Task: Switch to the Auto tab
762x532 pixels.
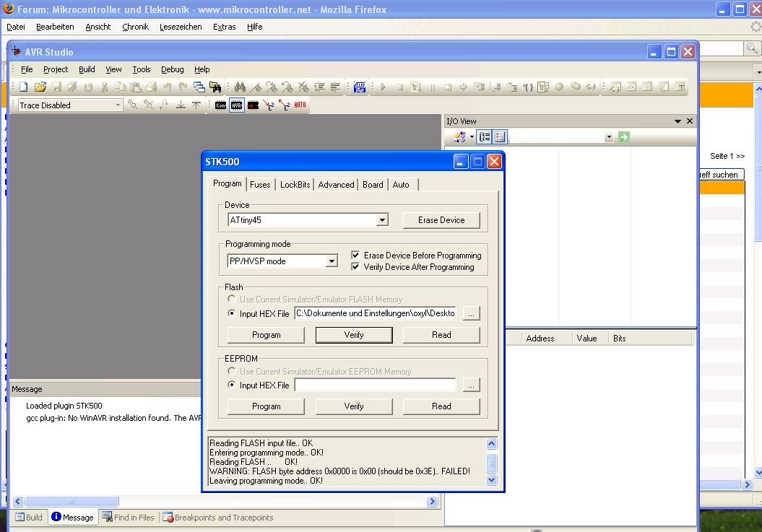Action: pyautogui.click(x=401, y=185)
